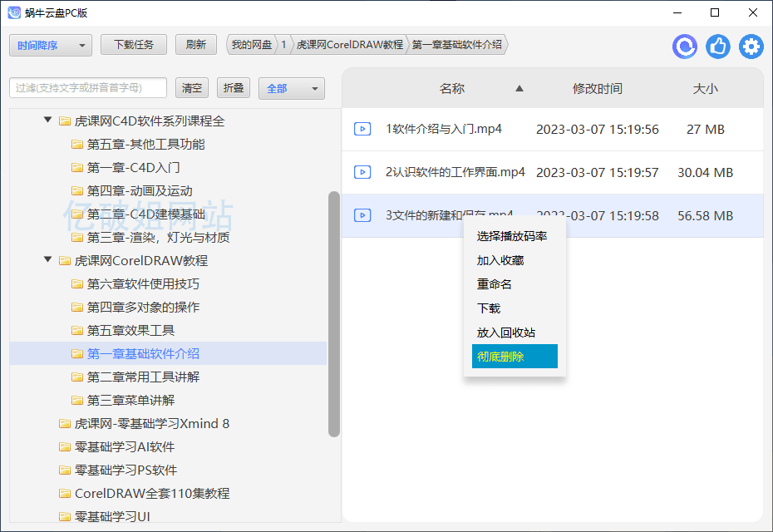The image size is (773, 532).
Task: Collapse the 虎课网C4D软件系列课程全 folder
Action: tap(47, 121)
